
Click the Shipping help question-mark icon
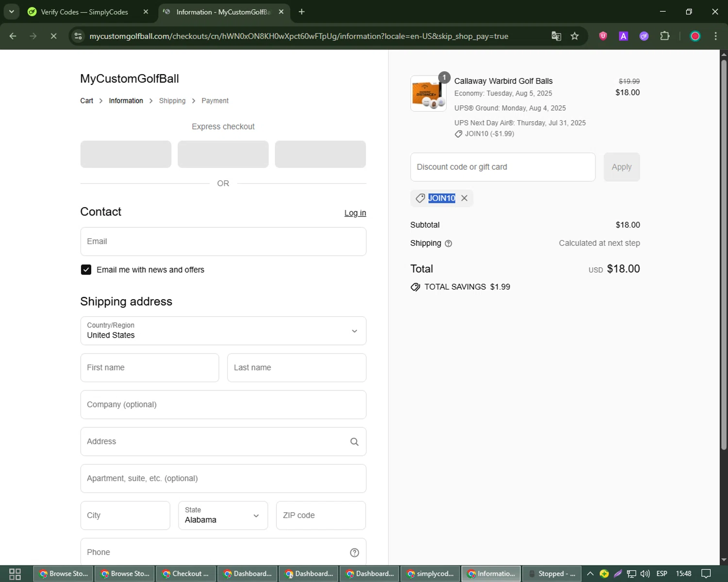tap(448, 243)
